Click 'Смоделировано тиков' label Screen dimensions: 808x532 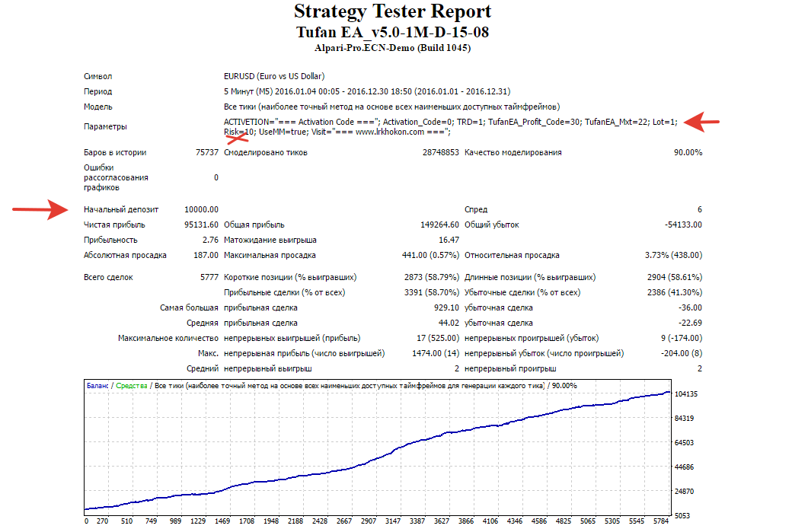pyautogui.click(x=265, y=152)
